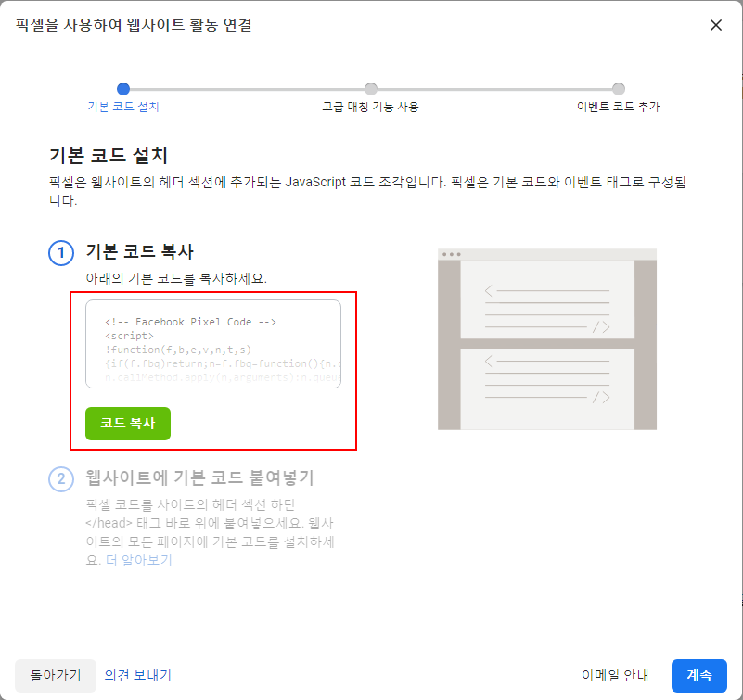Viewport: 743px width, 700px height.
Task: Open the 의견 보내기 feedback link
Action: (x=137, y=675)
